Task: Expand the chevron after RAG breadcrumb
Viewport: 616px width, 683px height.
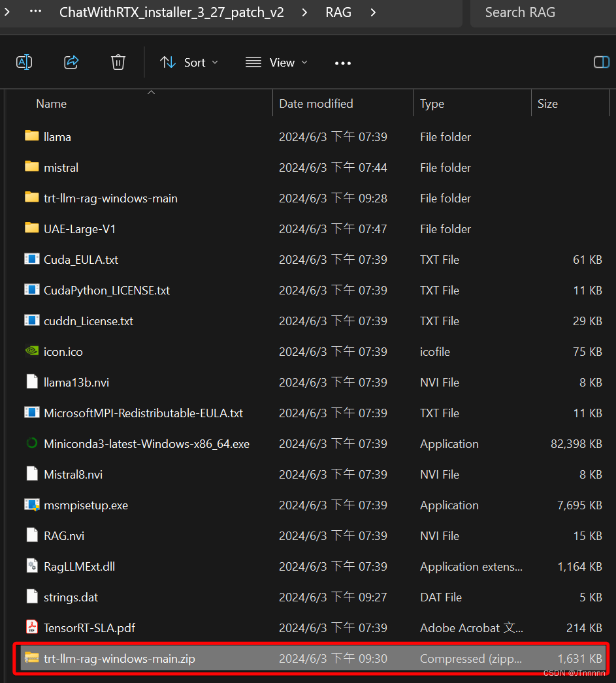Action: click(373, 12)
